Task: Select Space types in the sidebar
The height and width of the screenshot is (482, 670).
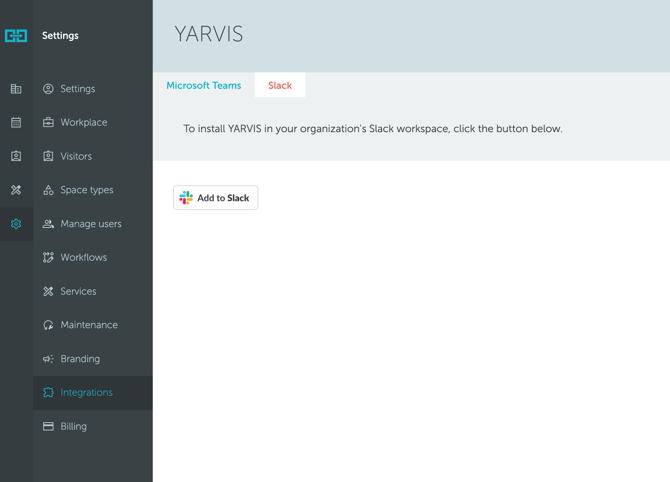Action: point(86,190)
